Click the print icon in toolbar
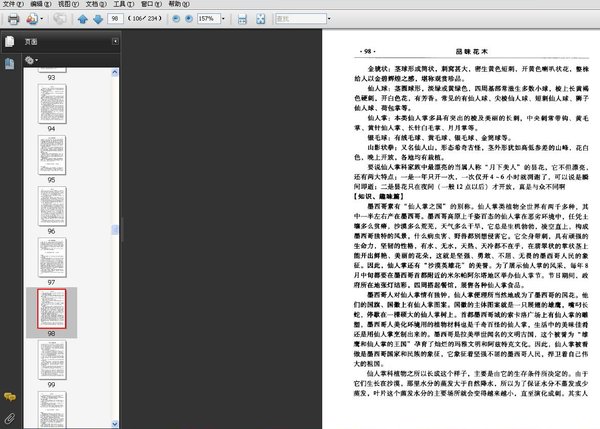 [x=12, y=18]
